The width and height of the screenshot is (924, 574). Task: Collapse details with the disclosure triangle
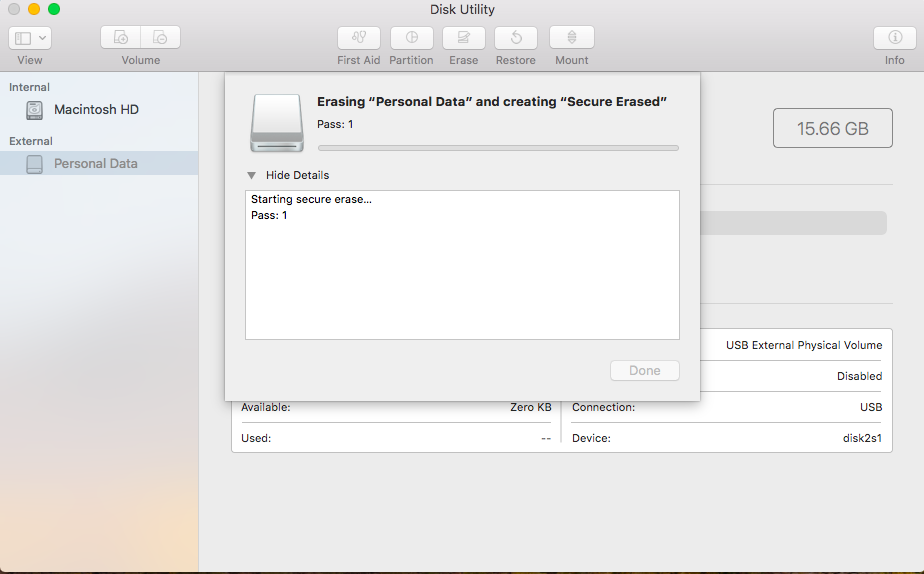(x=252, y=176)
